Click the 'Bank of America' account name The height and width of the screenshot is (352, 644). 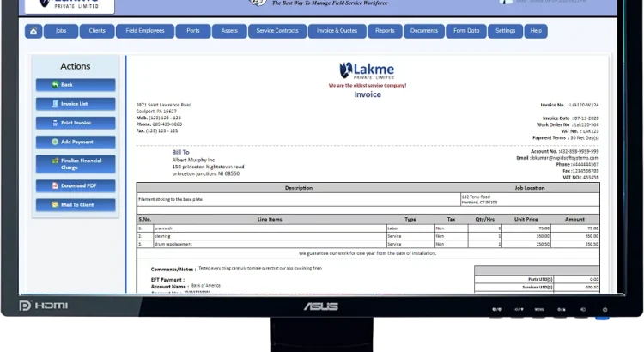click(x=206, y=285)
